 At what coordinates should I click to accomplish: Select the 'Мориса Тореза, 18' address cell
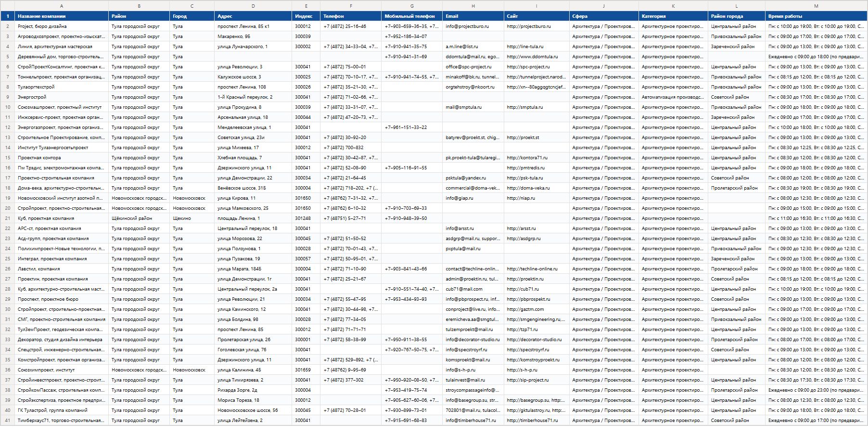[x=253, y=400]
